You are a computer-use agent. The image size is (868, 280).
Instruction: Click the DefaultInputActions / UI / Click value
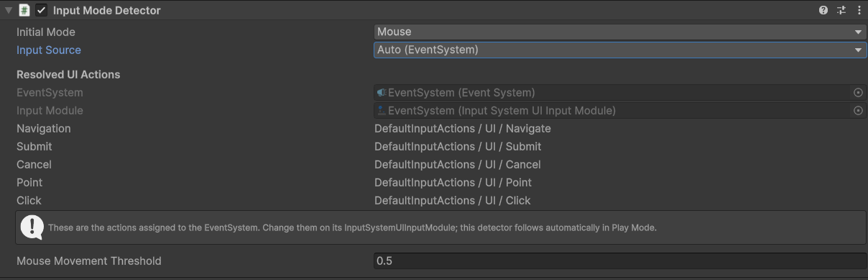(453, 200)
